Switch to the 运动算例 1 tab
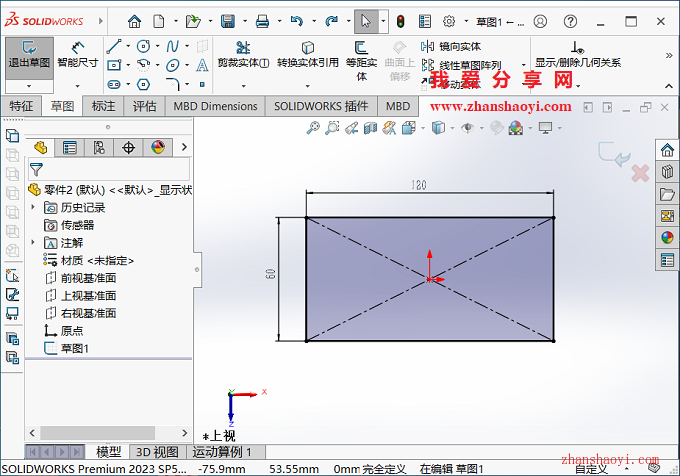The image size is (680, 476). (x=222, y=452)
